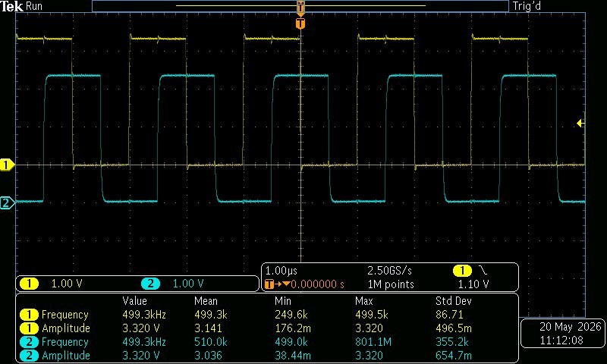
Task: Click the 801.1M maximum frequency value
Action: 373,341
